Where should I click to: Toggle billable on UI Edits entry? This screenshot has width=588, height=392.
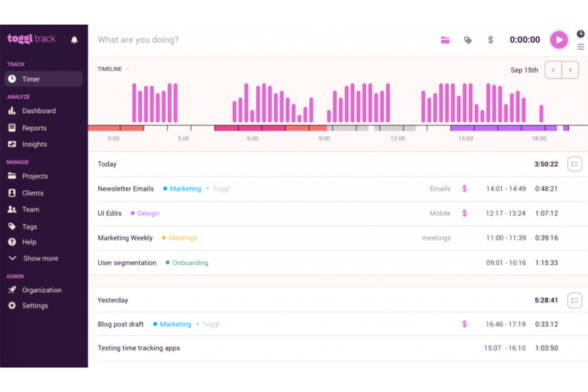tap(464, 213)
